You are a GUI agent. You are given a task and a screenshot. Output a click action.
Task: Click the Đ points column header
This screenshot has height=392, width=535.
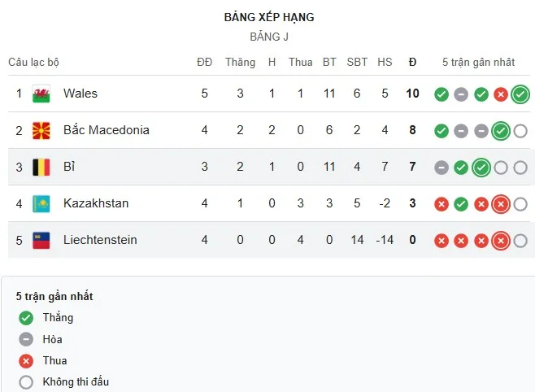(x=412, y=62)
